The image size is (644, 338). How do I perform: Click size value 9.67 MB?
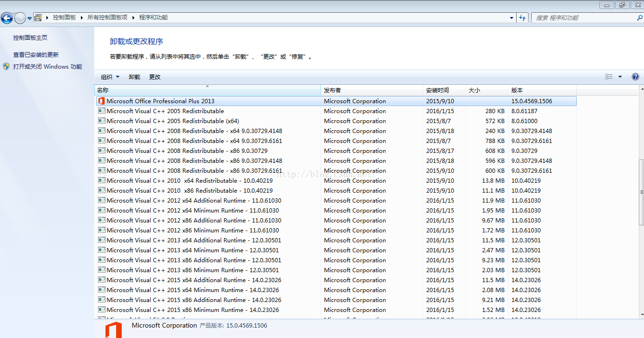point(493,220)
